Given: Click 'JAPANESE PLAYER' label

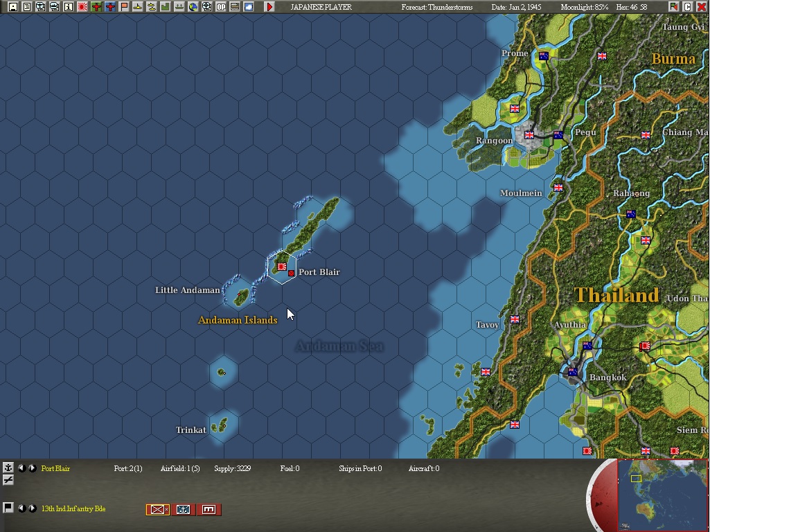Looking at the screenshot, I should (321, 7).
